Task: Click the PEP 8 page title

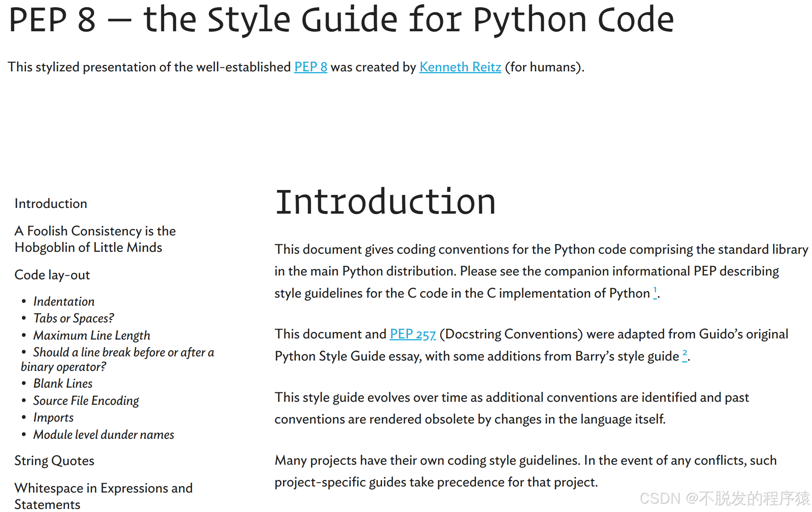Action: pos(342,19)
